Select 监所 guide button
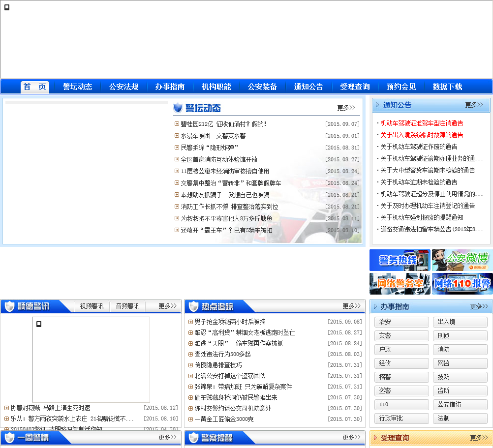This screenshot has height=448, width=493. (x=461, y=391)
